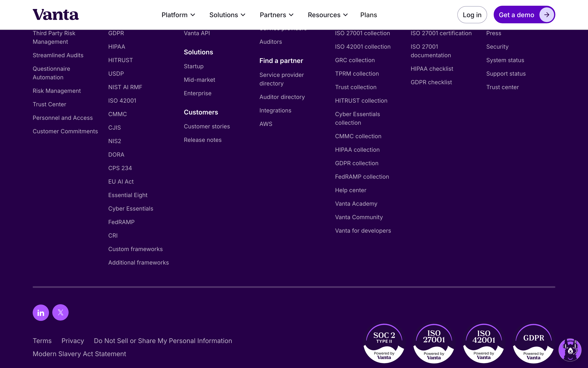Click the Vanta logo in the header
Image resolution: width=588 pixels, height=368 pixels.
(56, 15)
